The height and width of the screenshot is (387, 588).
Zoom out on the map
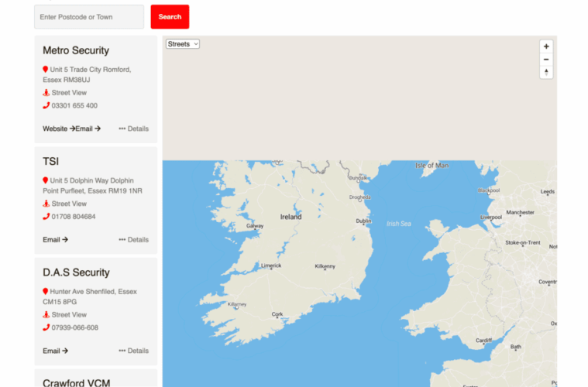(546, 60)
